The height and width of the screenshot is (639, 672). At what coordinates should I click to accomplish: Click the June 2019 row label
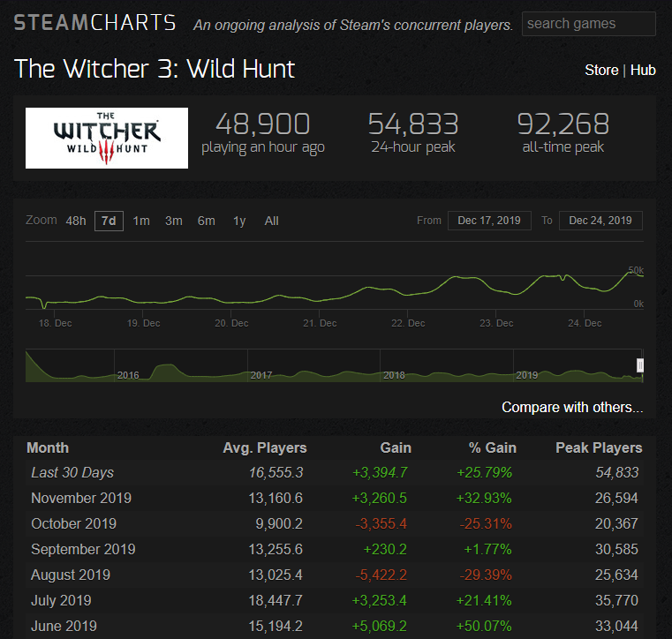point(64,626)
